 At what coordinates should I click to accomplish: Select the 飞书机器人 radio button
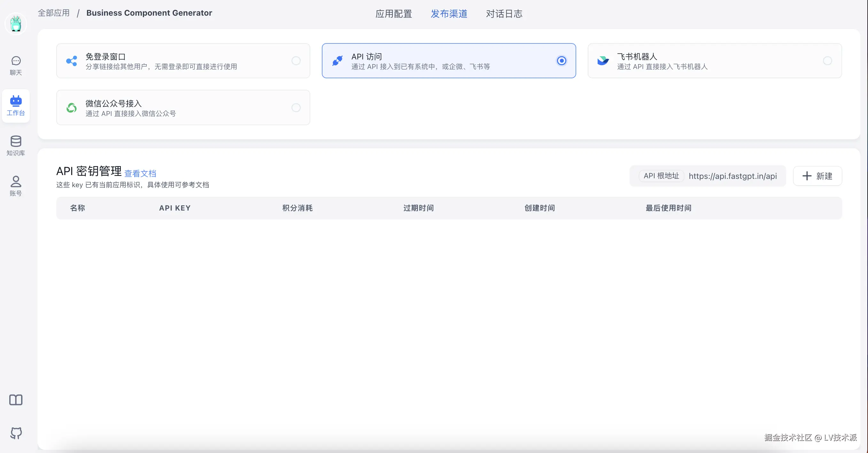tap(827, 61)
